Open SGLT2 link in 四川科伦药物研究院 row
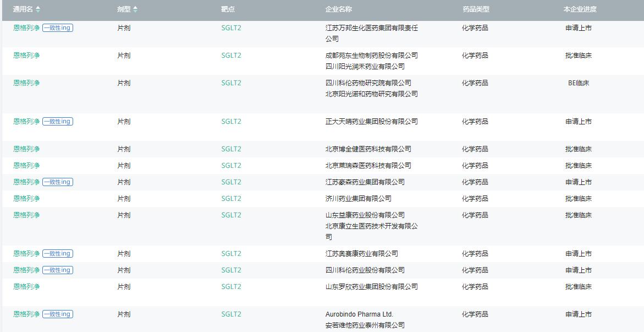The image size is (644, 332). pos(231,83)
